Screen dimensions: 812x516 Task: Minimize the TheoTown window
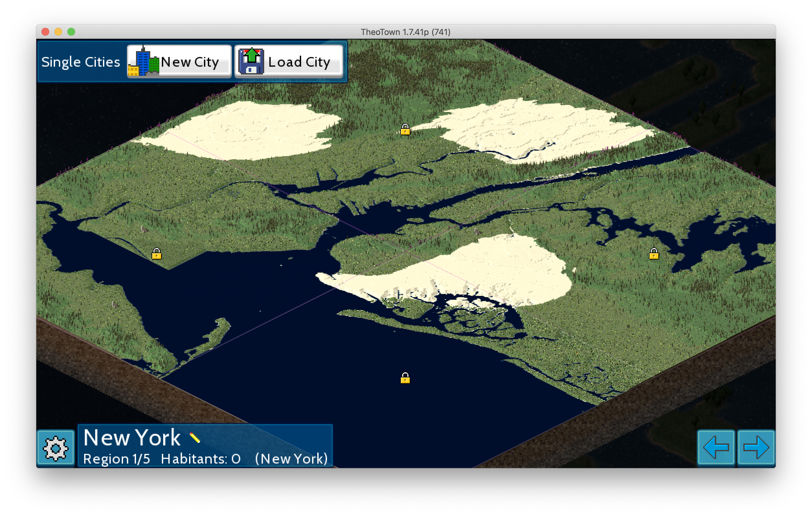tap(58, 32)
